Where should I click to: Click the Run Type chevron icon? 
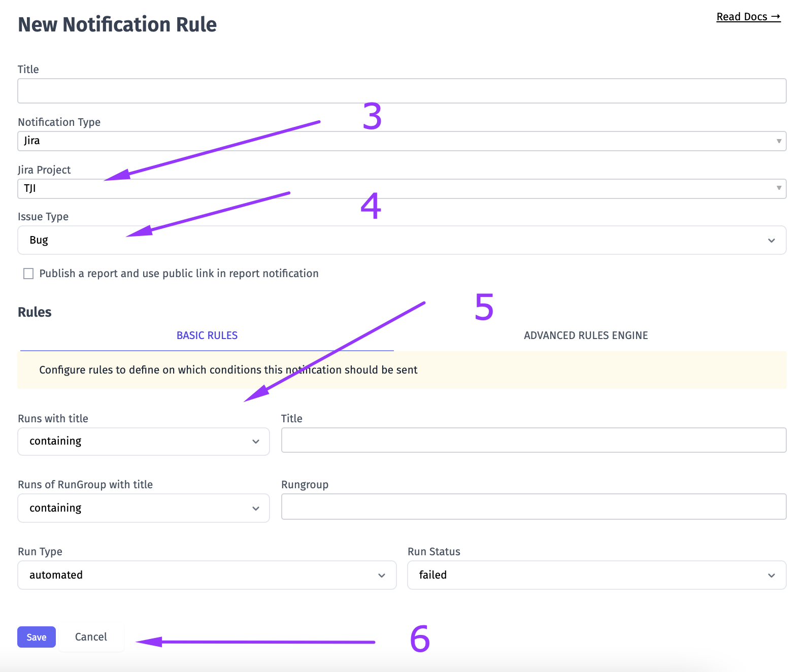382,576
